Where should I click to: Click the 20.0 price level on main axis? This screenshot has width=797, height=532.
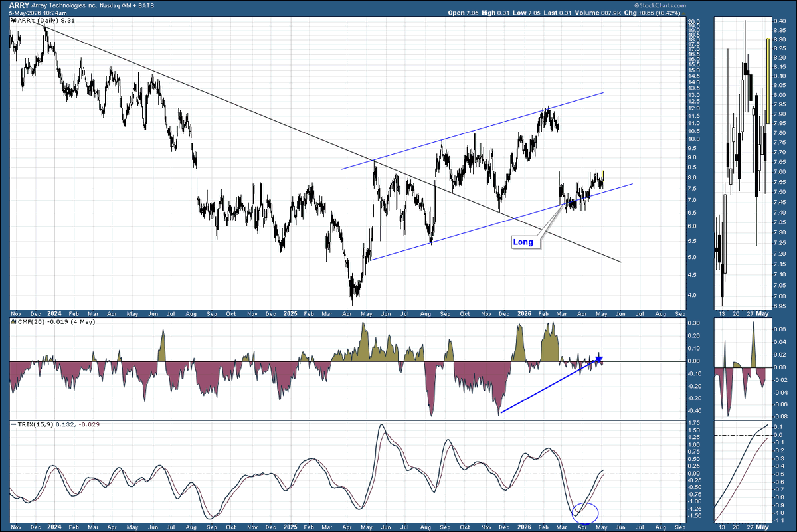(693, 21)
